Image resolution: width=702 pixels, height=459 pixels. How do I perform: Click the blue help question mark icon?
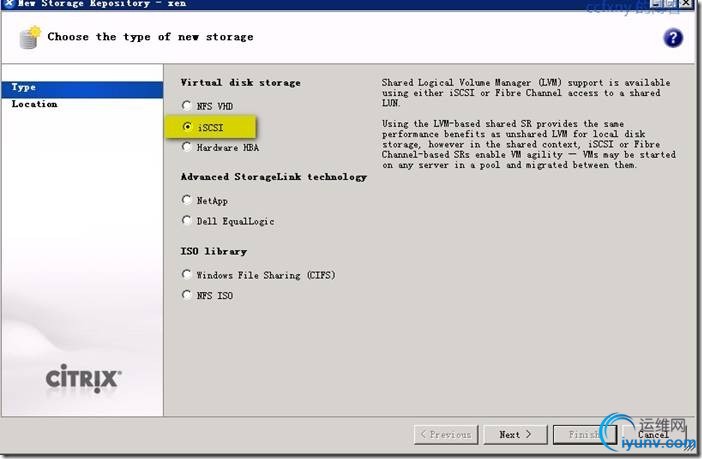[x=673, y=38]
